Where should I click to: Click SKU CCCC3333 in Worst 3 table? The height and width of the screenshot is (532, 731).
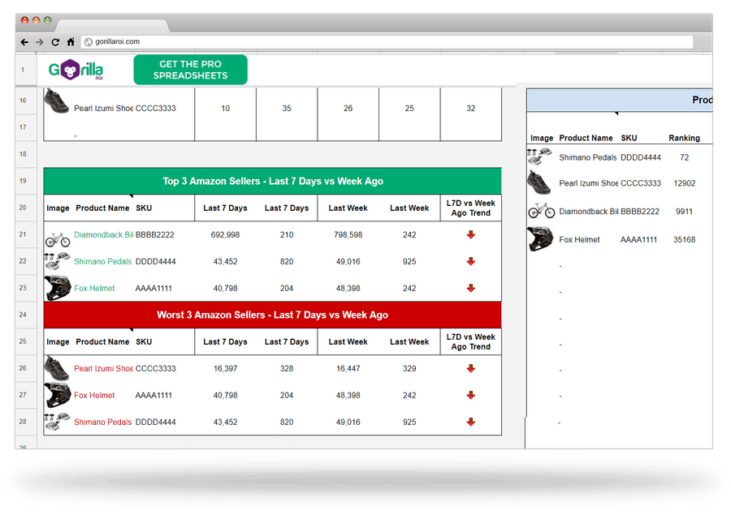tap(156, 368)
